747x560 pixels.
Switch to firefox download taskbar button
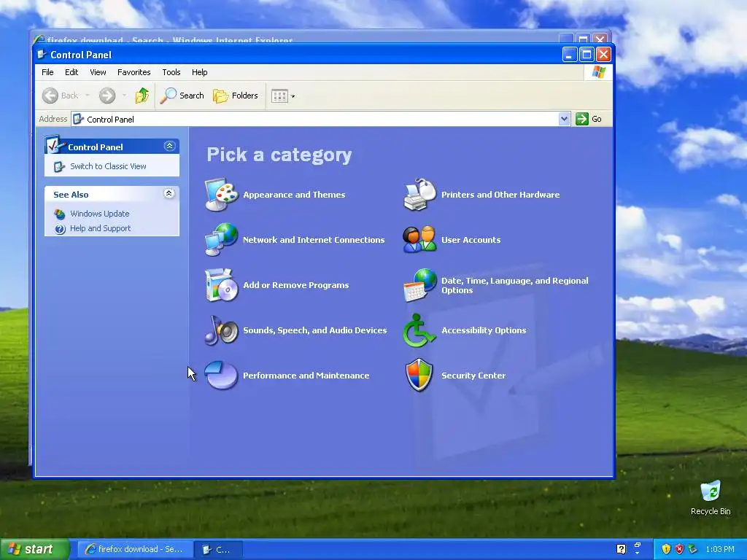(135, 549)
